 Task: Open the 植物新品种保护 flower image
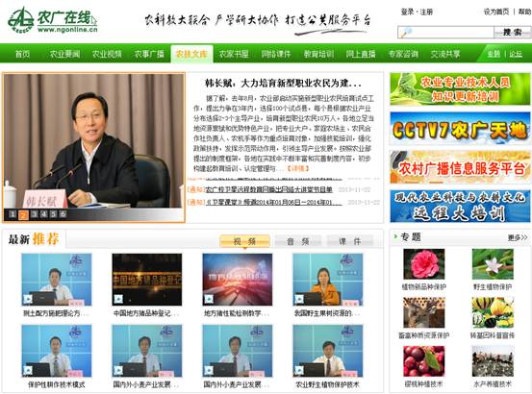point(423,264)
